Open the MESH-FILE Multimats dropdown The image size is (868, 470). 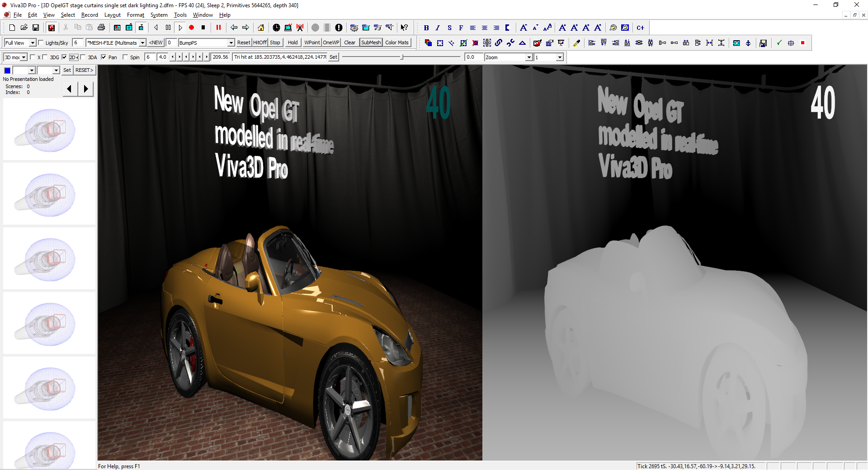pos(142,42)
